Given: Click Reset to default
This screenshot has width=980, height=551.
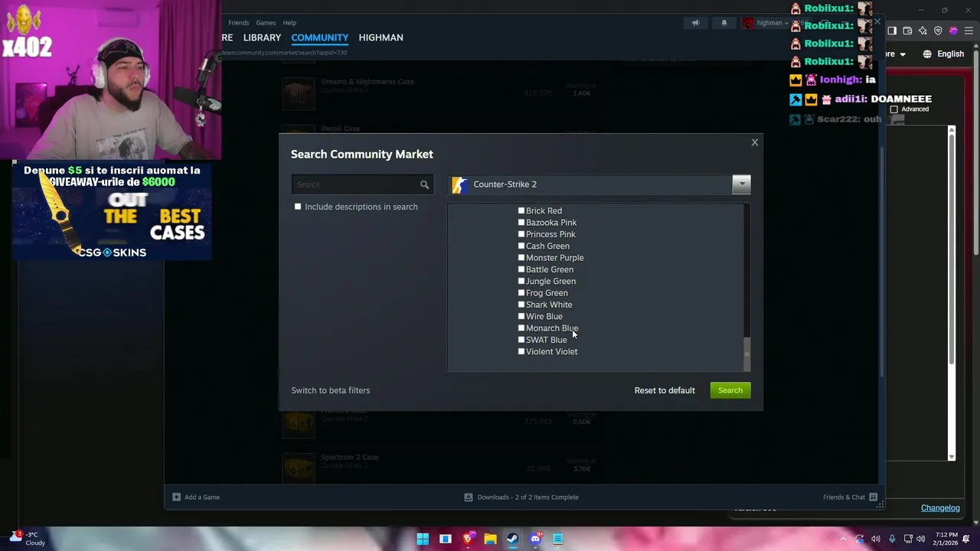Looking at the screenshot, I should [x=665, y=390].
